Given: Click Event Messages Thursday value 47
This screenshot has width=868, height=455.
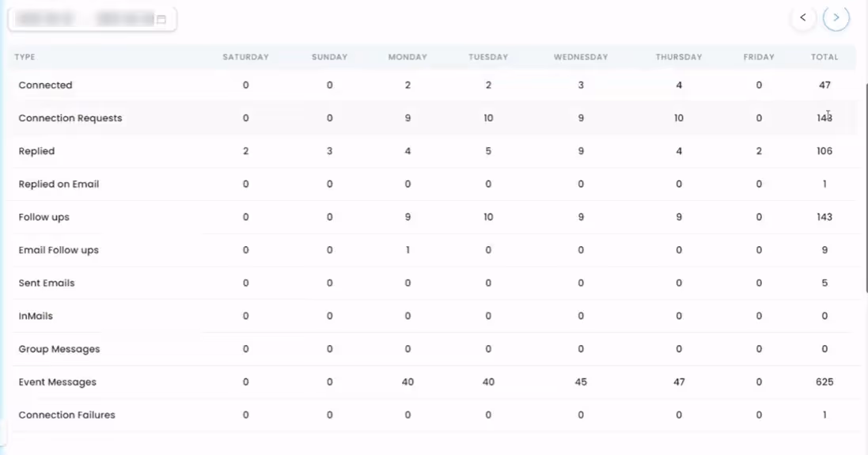Looking at the screenshot, I should click(679, 382).
